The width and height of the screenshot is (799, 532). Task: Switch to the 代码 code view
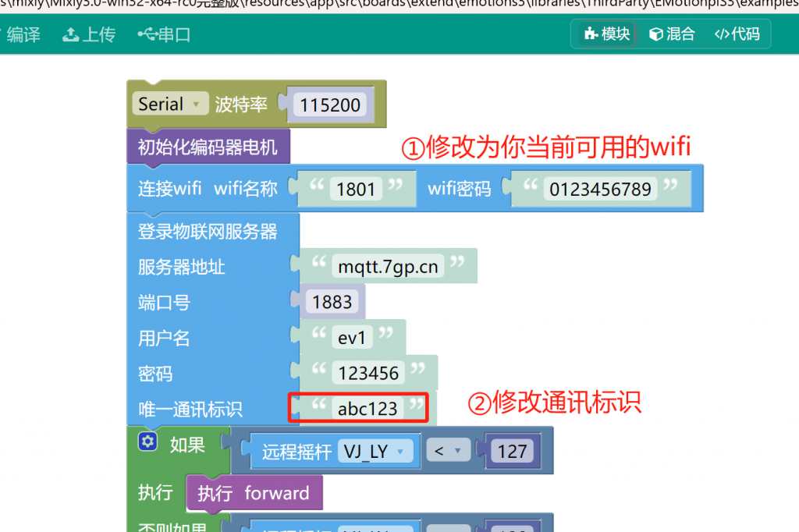[737, 34]
